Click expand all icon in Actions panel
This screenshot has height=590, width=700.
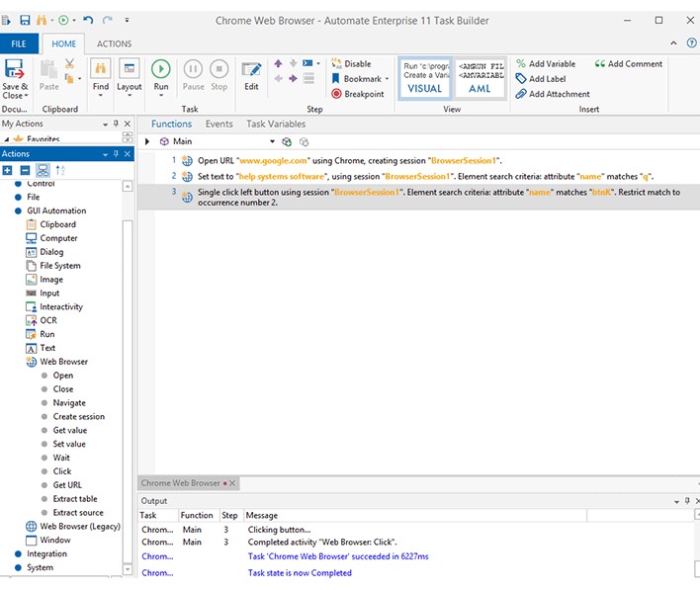point(7,170)
